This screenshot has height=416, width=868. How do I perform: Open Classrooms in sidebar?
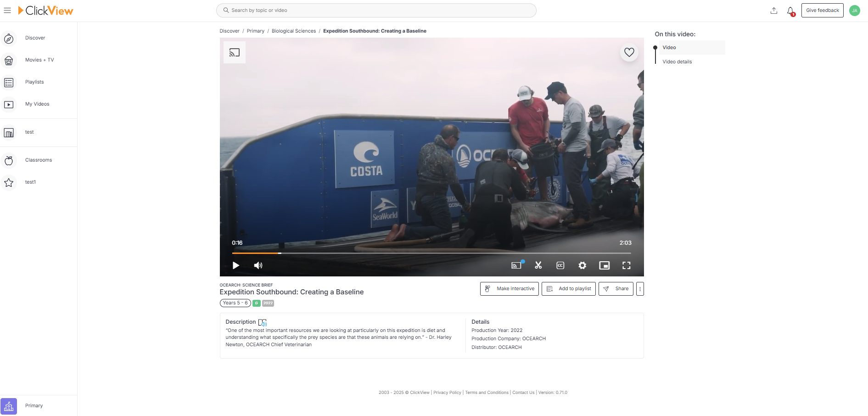(x=39, y=160)
